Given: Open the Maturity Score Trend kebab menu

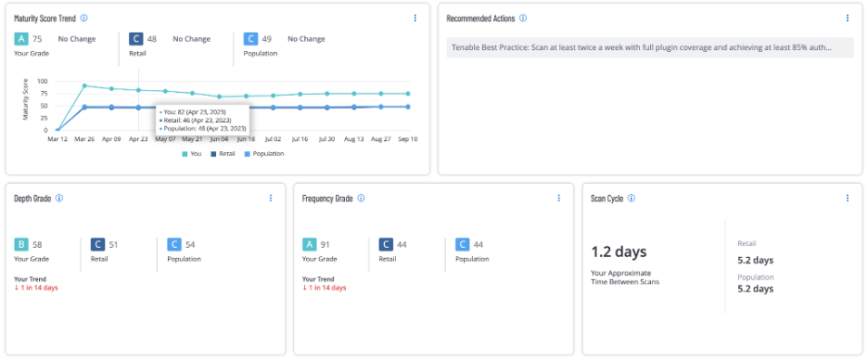Looking at the screenshot, I should click(x=415, y=18).
